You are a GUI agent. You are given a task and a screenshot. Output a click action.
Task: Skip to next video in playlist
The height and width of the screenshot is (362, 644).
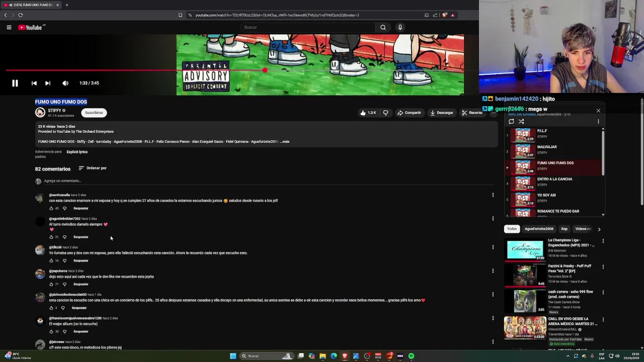tap(47, 83)
